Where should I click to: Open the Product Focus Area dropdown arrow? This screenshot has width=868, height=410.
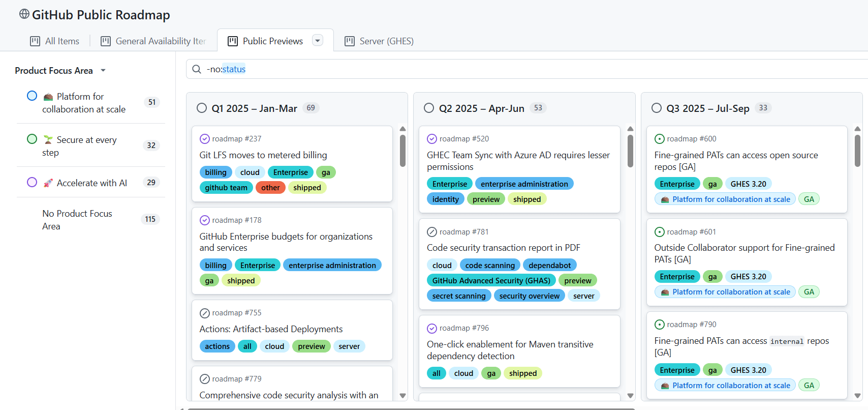pyautogui.click(x=103, y=71)
